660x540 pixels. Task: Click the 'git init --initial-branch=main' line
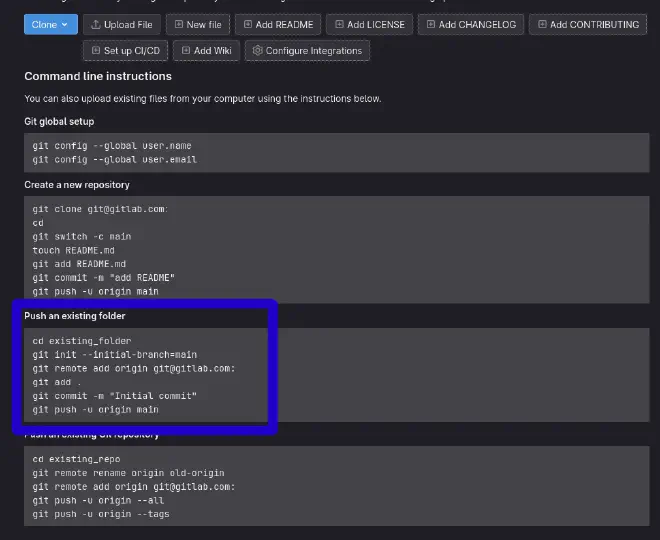point(114,355)
